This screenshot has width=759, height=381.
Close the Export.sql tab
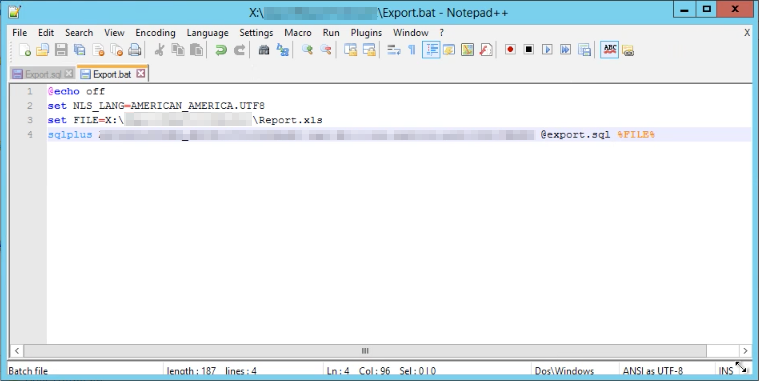[69, 74]
